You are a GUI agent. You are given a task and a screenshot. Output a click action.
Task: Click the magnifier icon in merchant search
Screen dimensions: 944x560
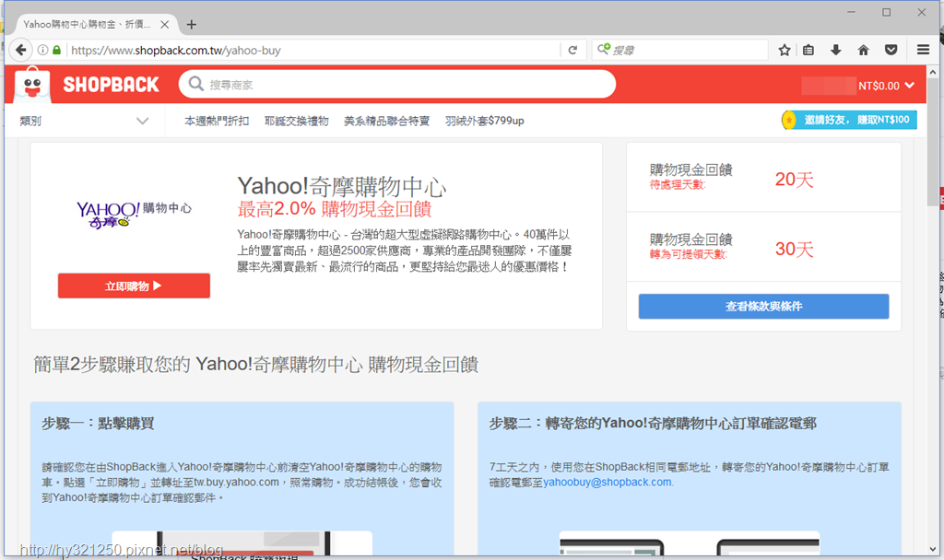(x=195, y=84)
